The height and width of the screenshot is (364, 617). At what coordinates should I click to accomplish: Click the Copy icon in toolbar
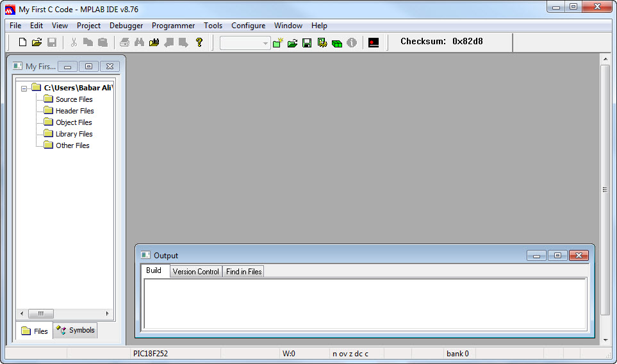point(88,42)
